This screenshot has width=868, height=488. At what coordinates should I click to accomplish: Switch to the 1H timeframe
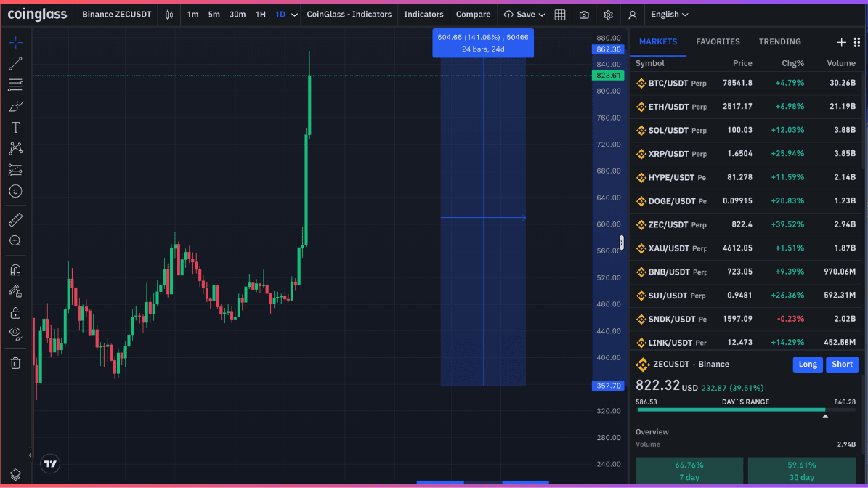(x=261, y=15)
